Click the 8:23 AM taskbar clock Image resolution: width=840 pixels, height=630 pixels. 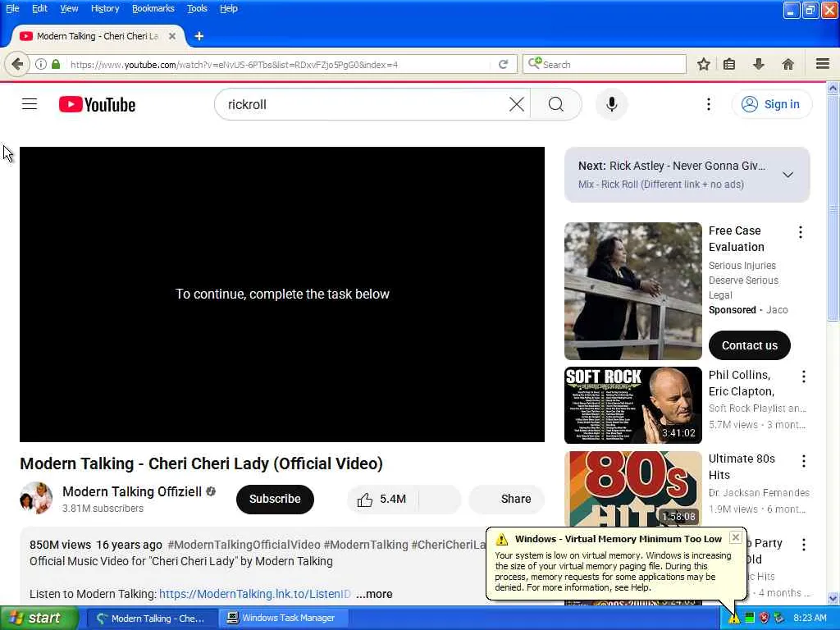click(x=810, y=619)
